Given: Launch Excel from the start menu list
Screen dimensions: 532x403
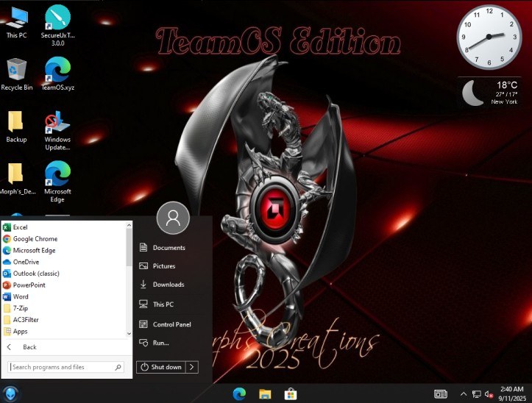Looking at the screenshot, I should [64, 227].
